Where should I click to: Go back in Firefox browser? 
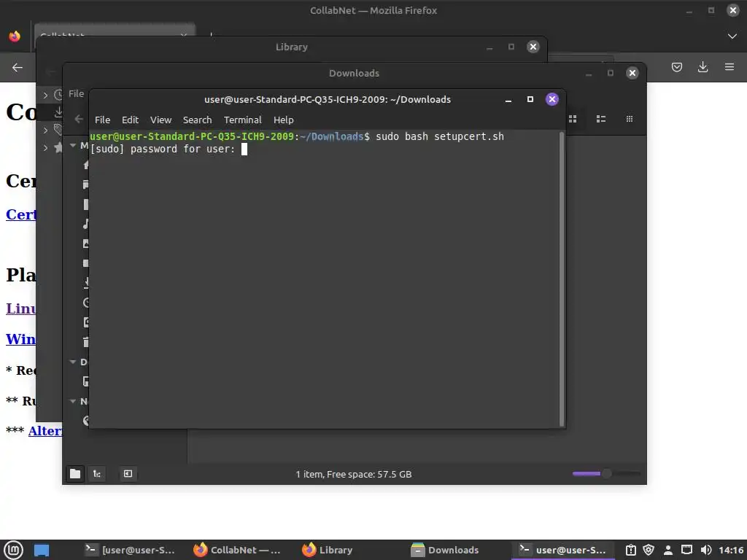pyautogui.click(x=18, y=68)
